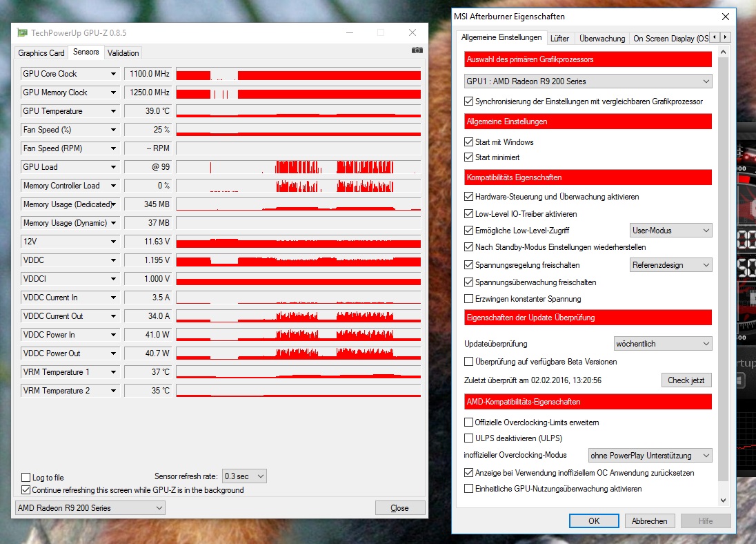Open Sensor refresh rate dropdown

tap(244, 476)
